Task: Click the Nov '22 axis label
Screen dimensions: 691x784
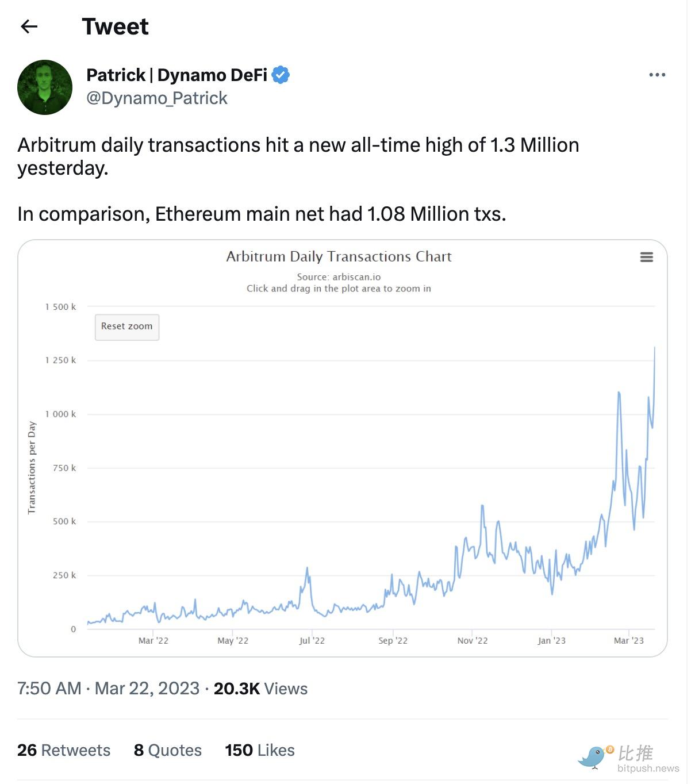Action: (x=473, y=640)
